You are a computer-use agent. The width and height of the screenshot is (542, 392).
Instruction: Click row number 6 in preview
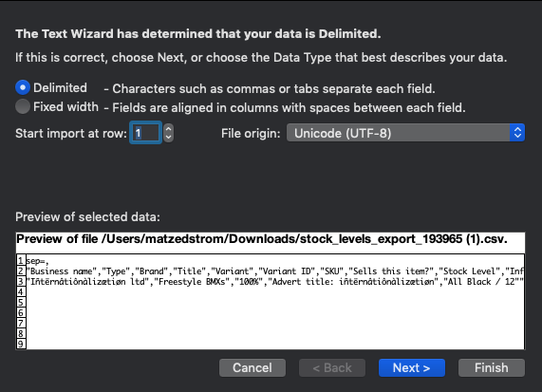click(21, 313)
